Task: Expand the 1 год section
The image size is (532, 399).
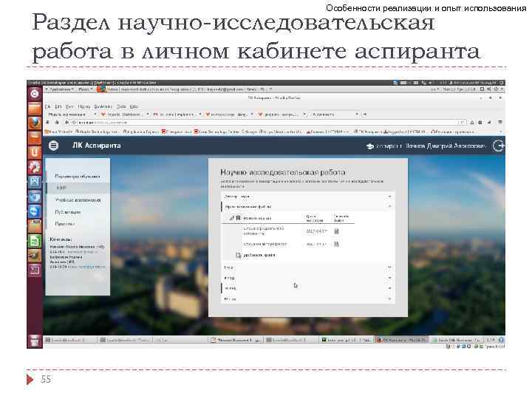Action: (x=307, y=267)
